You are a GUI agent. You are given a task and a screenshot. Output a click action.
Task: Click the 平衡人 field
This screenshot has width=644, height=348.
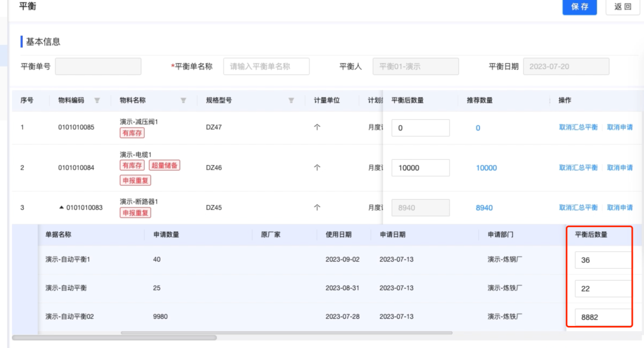tap(416, 67)
